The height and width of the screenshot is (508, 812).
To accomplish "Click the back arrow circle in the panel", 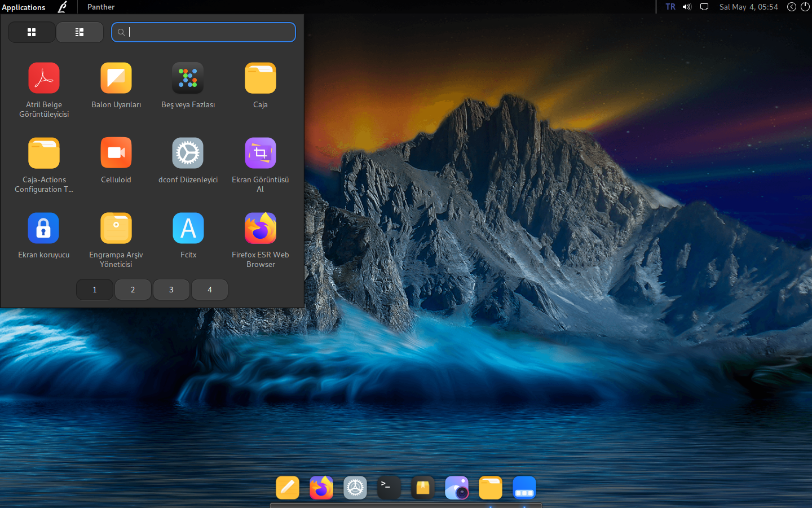I will tap(792, 7).
